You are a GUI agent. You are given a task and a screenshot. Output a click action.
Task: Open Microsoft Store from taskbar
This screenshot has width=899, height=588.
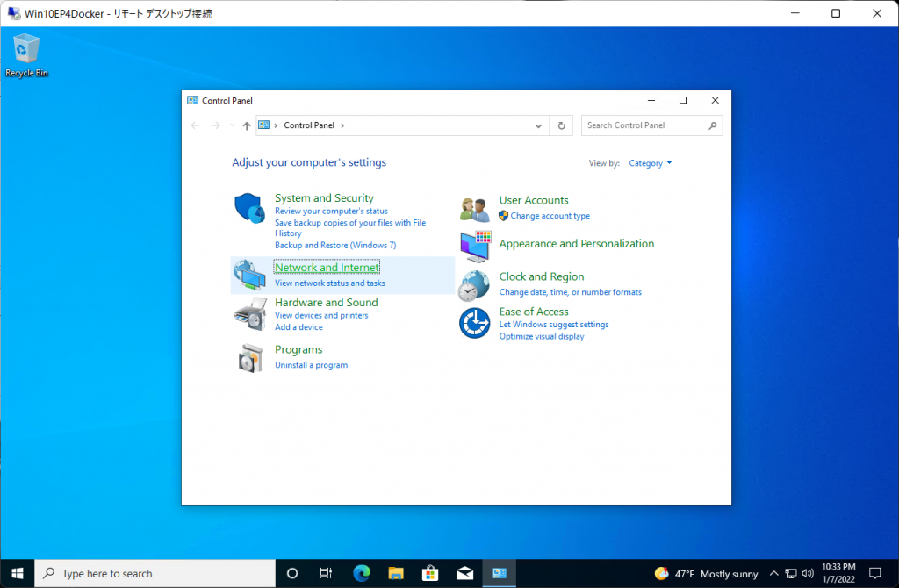tap(430, 573)
